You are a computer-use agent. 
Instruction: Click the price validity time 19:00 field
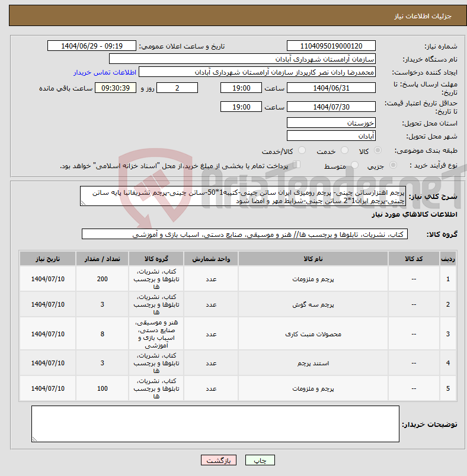point(241,107)
